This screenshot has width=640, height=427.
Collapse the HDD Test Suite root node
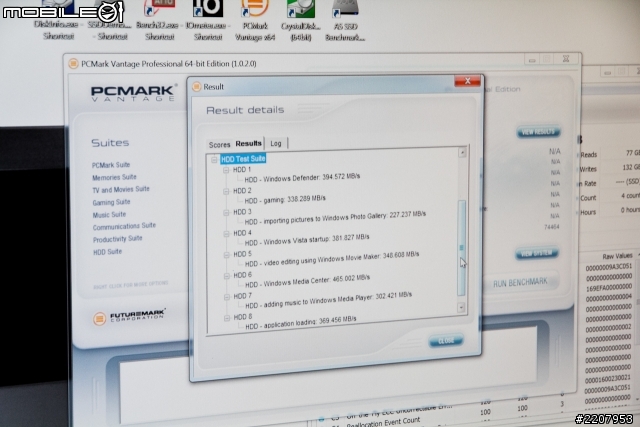pyautogui.click(x=214, y=160)
